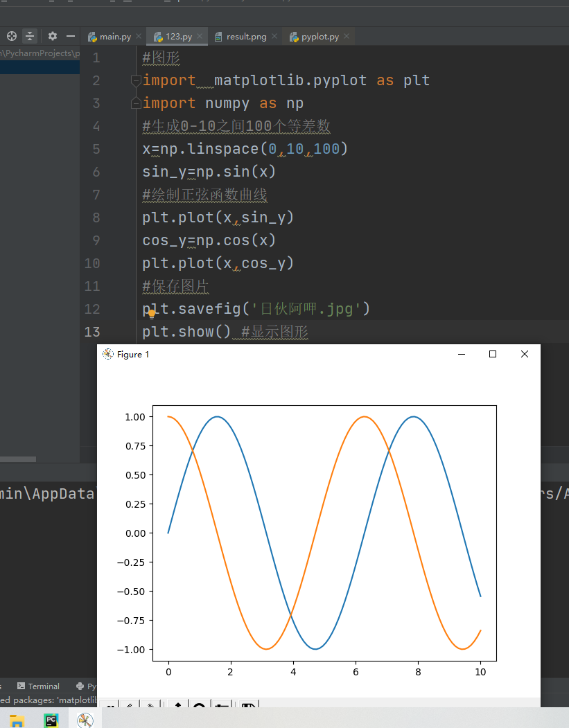This screenshot has width=569, height=728.
Task: Click line number 1 in the gutter
Action: point(96,58)
